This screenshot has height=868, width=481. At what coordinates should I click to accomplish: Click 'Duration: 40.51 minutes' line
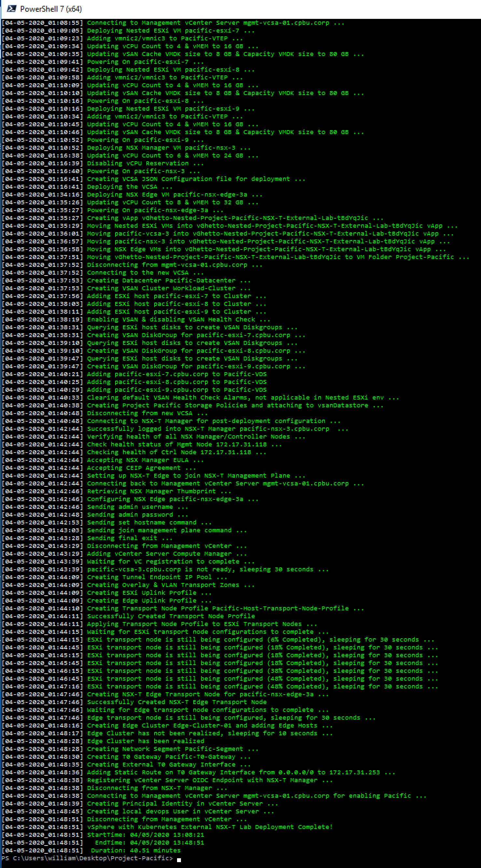91,850
